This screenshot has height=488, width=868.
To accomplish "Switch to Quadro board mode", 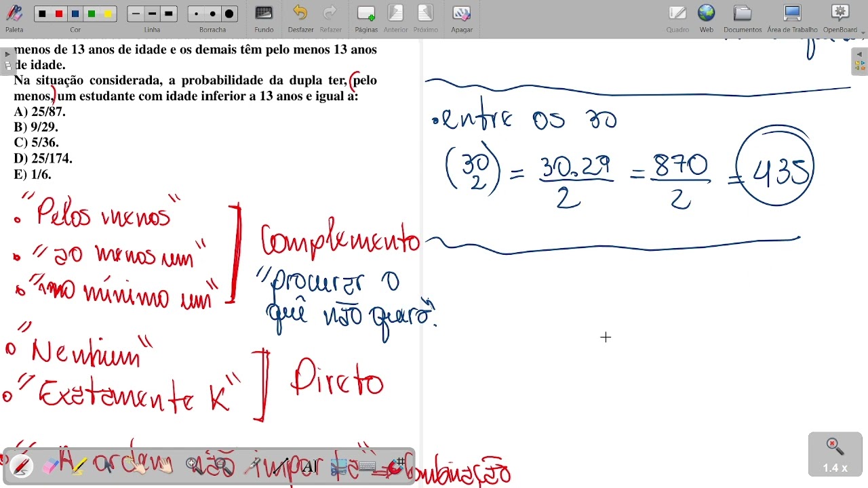I will (677, 18).
